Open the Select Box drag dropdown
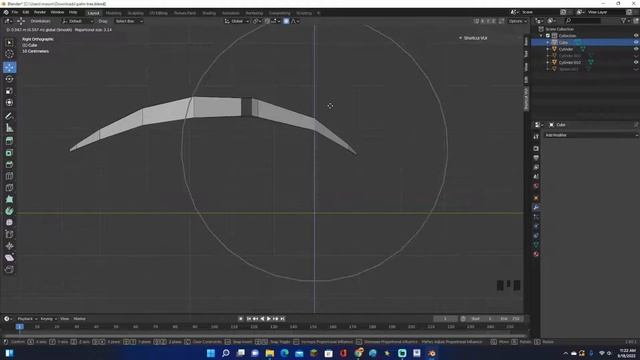This screenshot has width=640, height=360. point(129,21)
